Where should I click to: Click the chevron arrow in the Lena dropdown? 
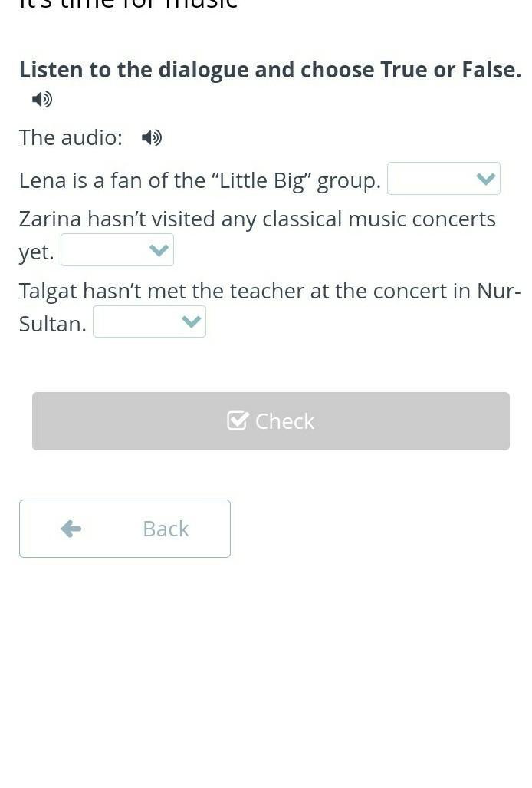[485, 179]
